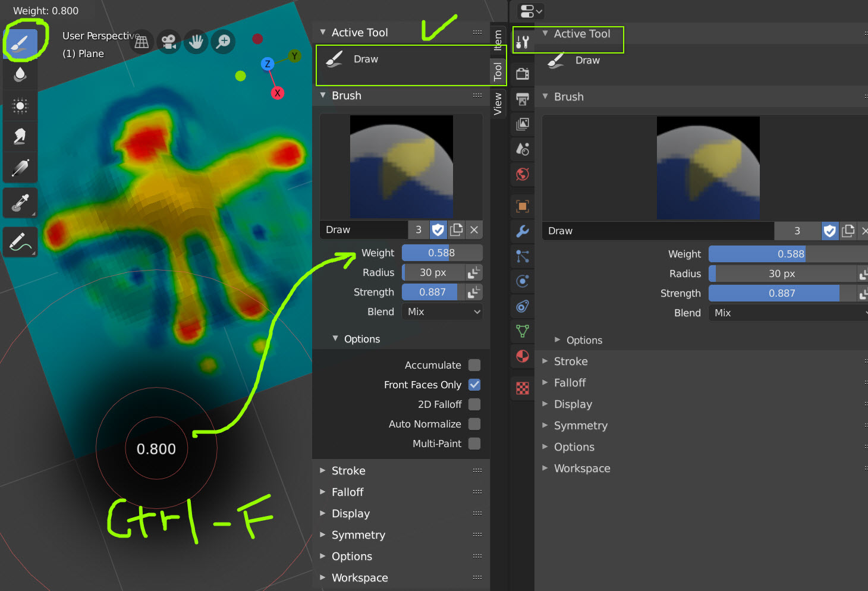Select the Sample Weight eyedropper tool
This screenshot has width=868, height=591.
[x=20, y=203]
